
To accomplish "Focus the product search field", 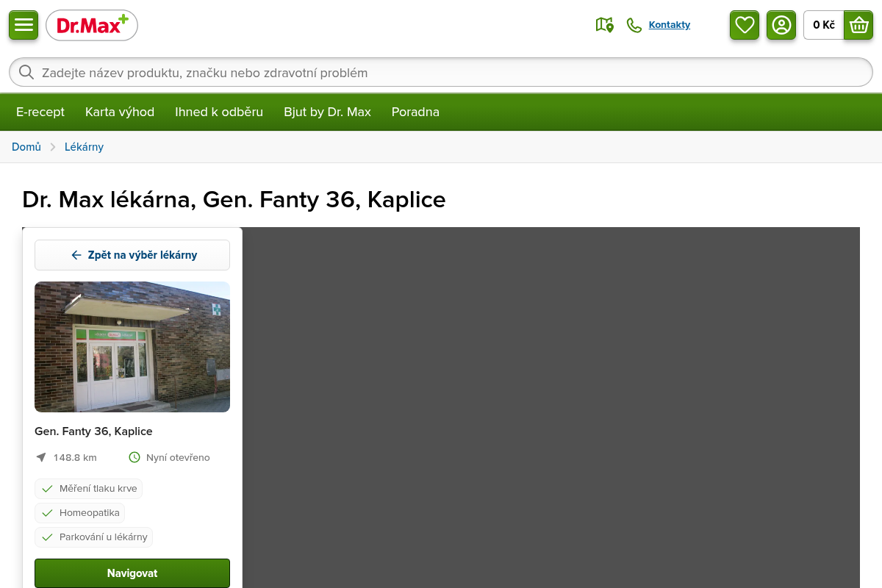I will pos(441,72).
